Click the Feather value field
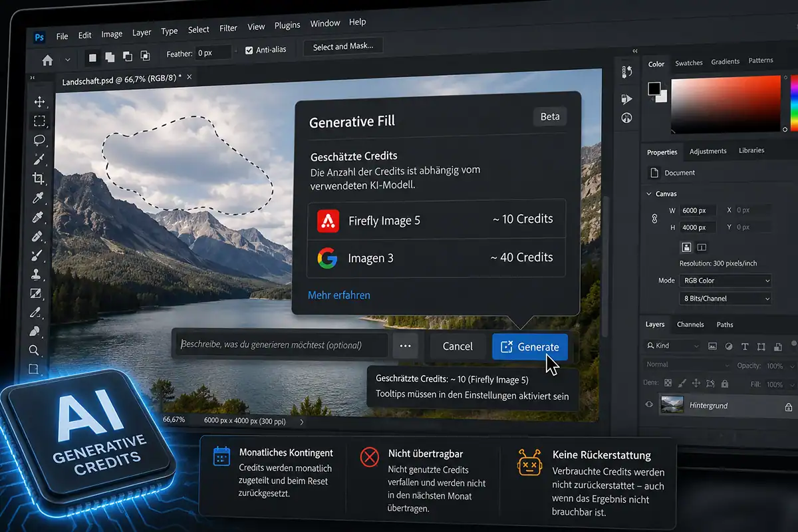Screen dimensions: 798x532 point(213,53)
